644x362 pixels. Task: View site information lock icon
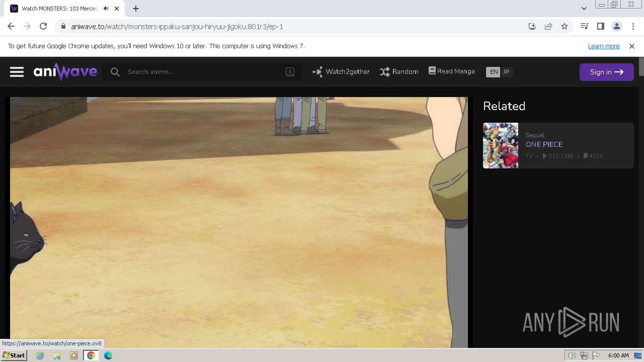[x=63, y=27]
